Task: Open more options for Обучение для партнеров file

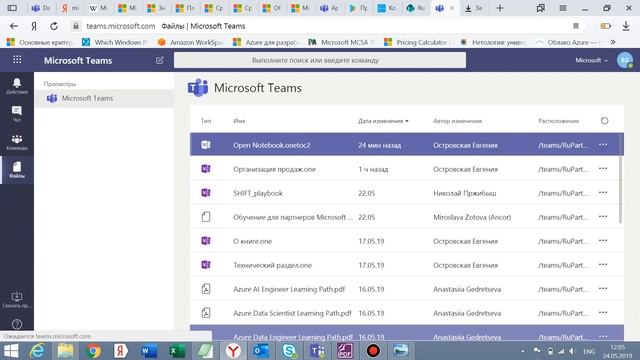Action: pos(603,217)
